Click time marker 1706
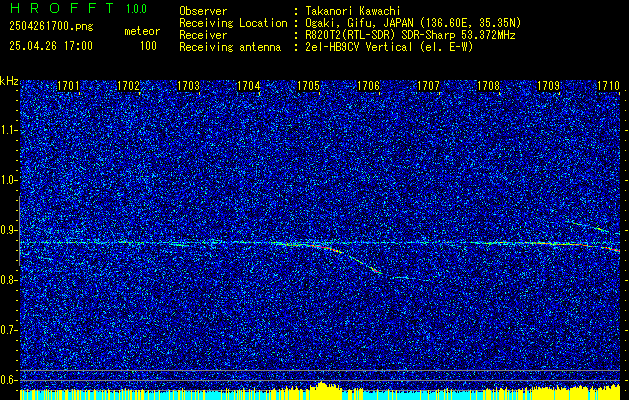The width and height of the screenshot is (629, 400). point(369,86)
